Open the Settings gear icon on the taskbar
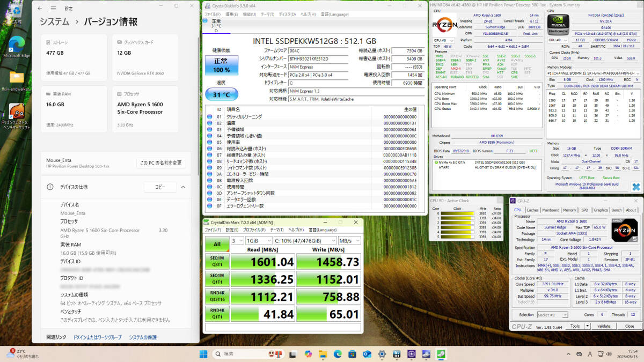The image size is (644, 362). [382, 354]
